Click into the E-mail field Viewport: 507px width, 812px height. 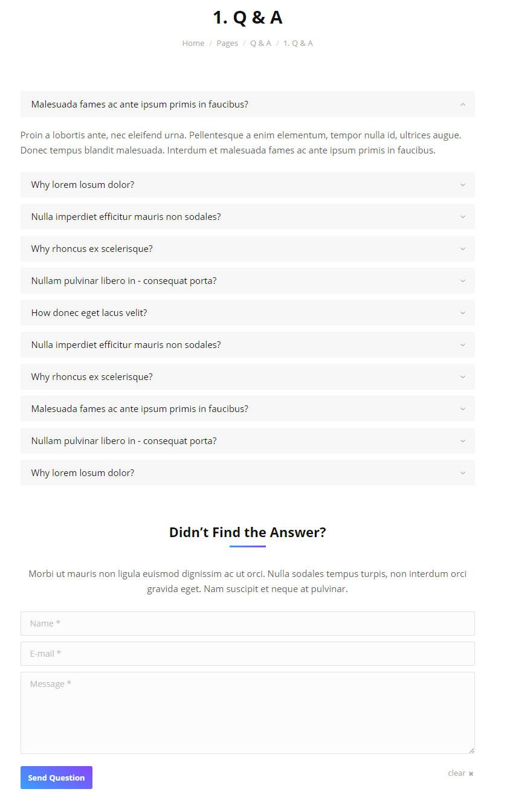[x=247, y=654]
